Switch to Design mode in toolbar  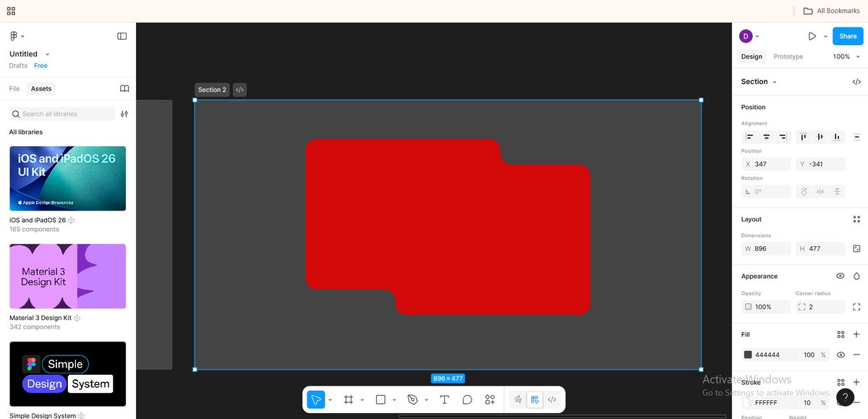pos(535,399)
